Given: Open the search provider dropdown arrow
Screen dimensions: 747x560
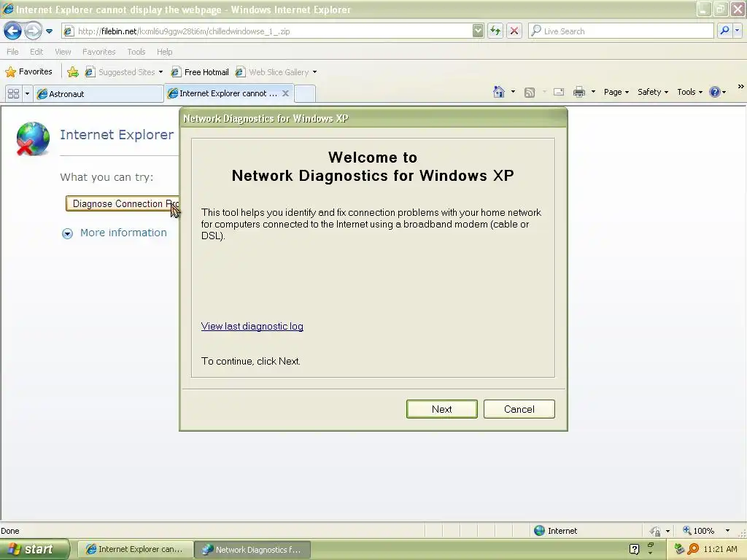Looking at the screenshot, I should tap(737, 31).
